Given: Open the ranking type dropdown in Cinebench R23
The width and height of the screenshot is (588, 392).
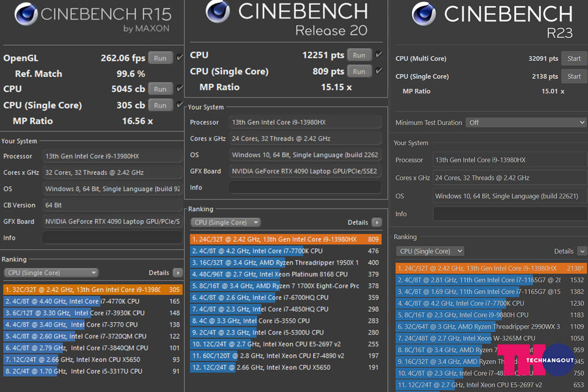Looking at the screenshot, I should 430,251.
